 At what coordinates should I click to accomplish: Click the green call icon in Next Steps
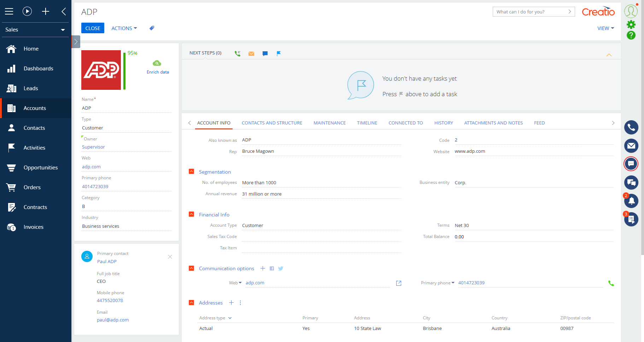(237, 53)
